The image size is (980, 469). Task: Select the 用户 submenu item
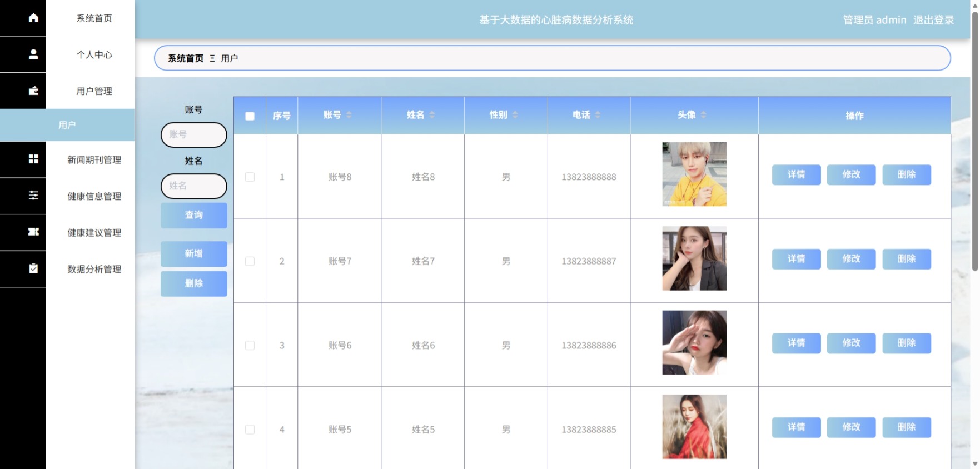(67, 125)
